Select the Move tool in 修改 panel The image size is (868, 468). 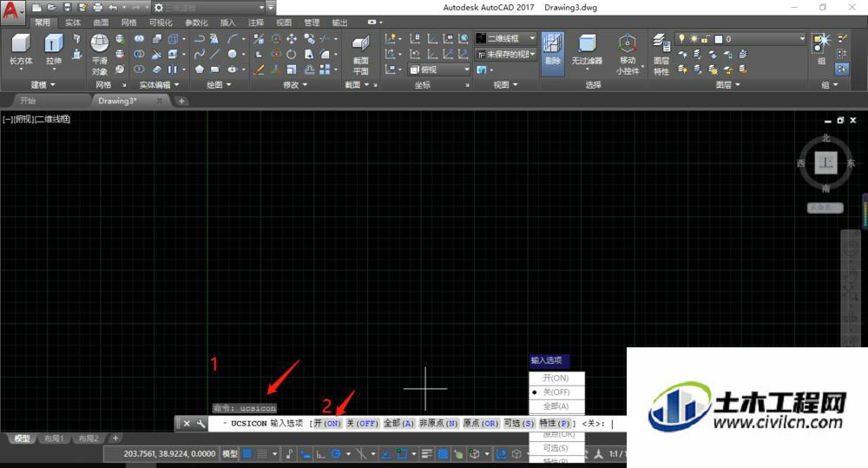(291, 39)
